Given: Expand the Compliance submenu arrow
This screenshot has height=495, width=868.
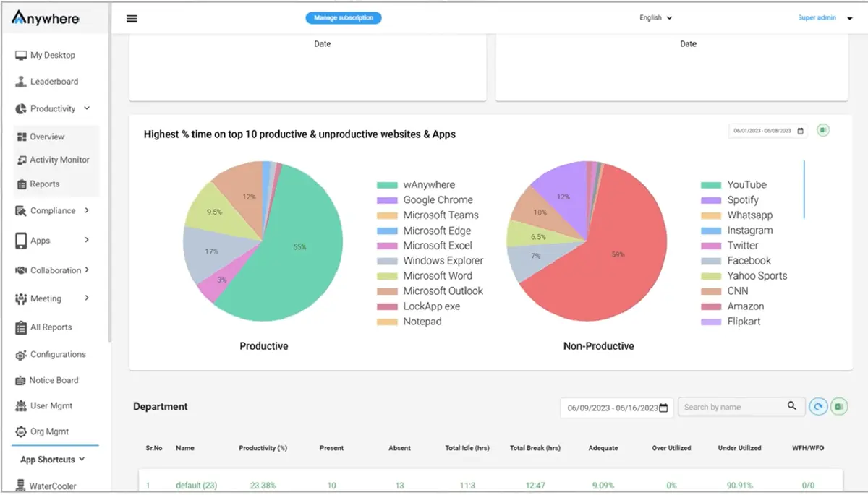Looking at the screenshot, I should [x=87, y=210].
